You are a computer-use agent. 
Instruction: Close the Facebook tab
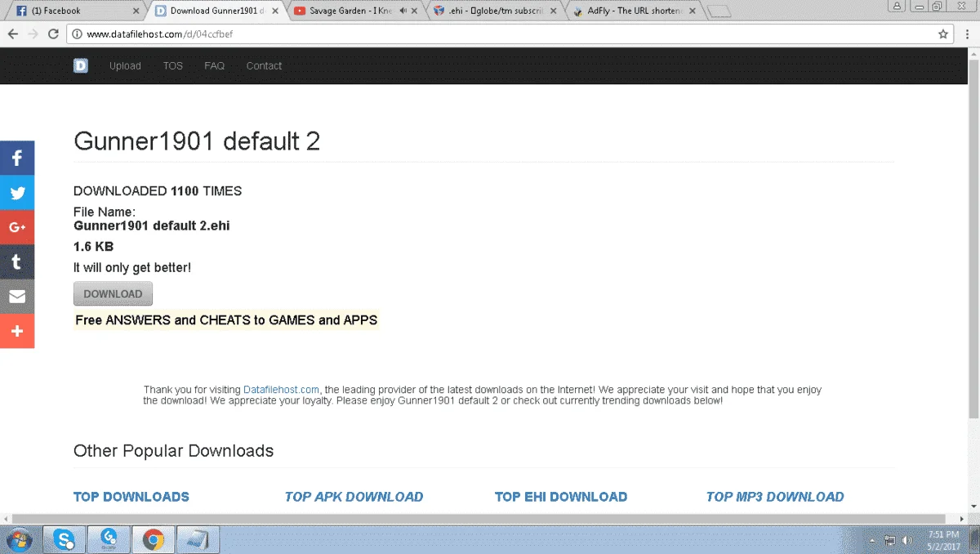coord(136,11)
